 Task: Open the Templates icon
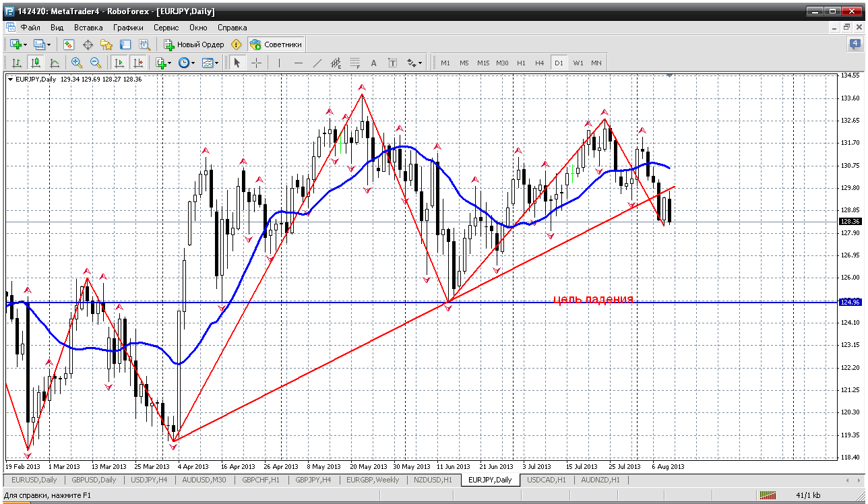[207, 63]
